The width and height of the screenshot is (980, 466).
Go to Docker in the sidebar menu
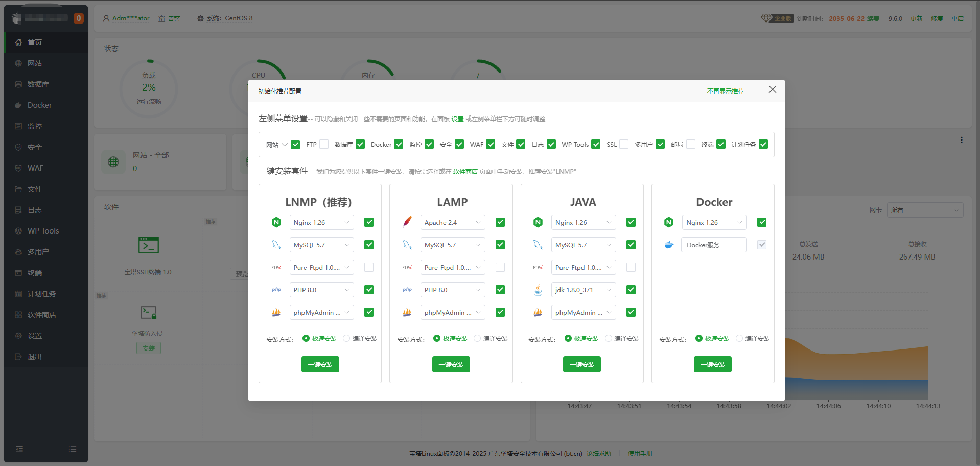pyautogui.click(x=39, y=105)
